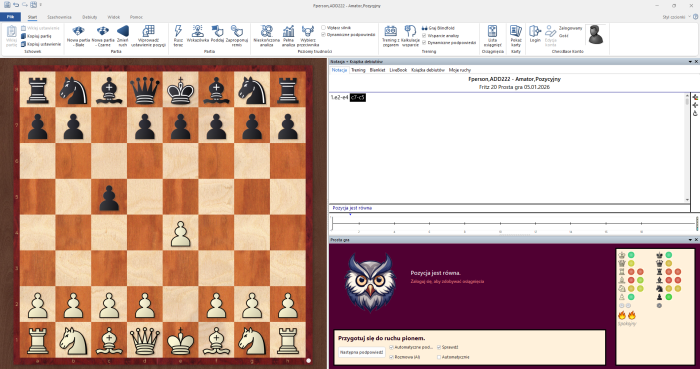Viewport: 700px width, 369px height.
Task: Open Wprowadź ustawienie pozycji tool
Action: (148, 36)
